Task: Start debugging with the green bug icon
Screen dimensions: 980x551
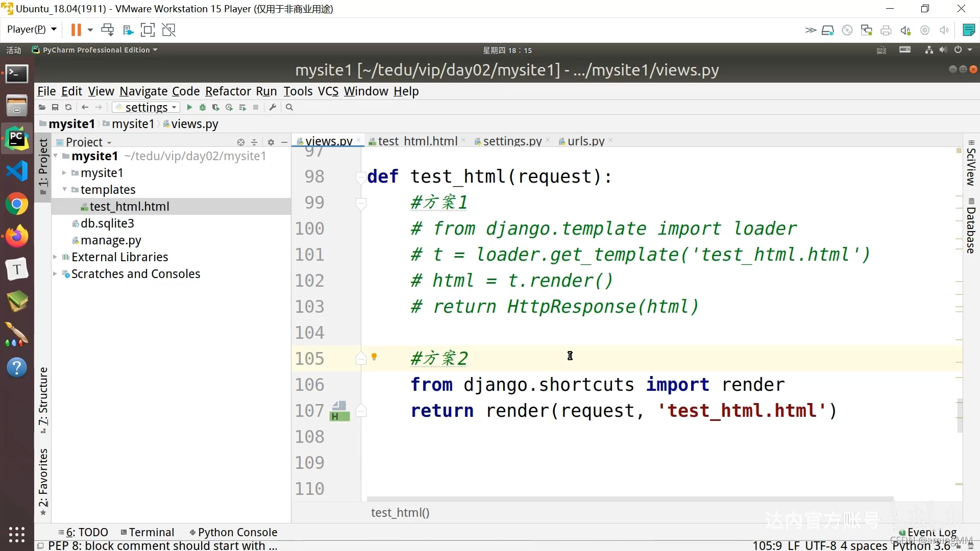Action: 203,108
